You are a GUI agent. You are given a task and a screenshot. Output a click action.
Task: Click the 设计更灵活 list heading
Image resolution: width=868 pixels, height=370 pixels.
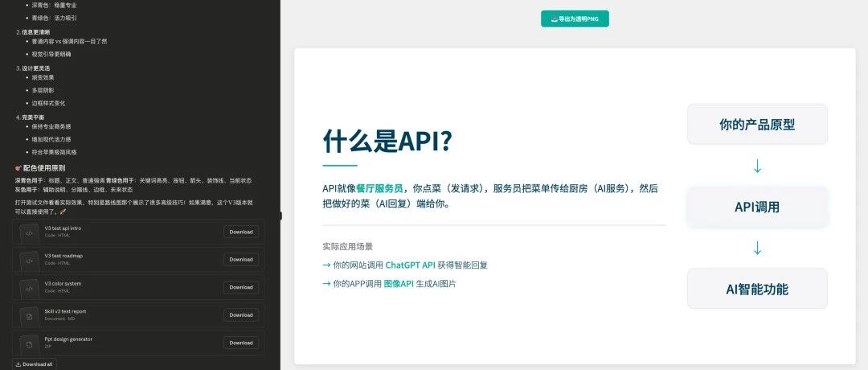coord(36,68)
